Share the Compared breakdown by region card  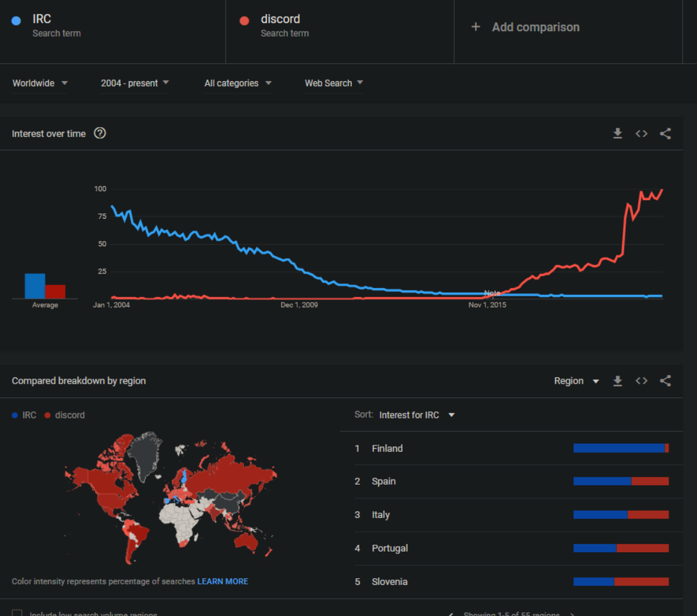(x=665, y=381)
